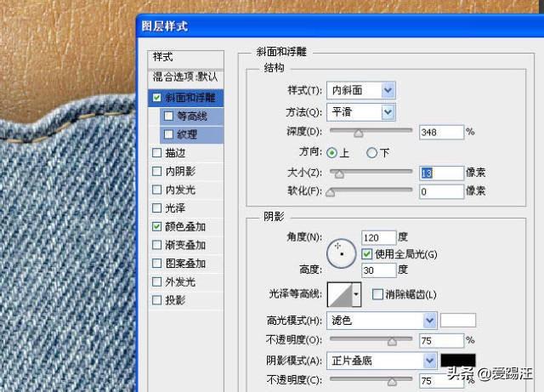
Task: Toggle the 斜面和浮雕 checkbox
Action: 156,98
